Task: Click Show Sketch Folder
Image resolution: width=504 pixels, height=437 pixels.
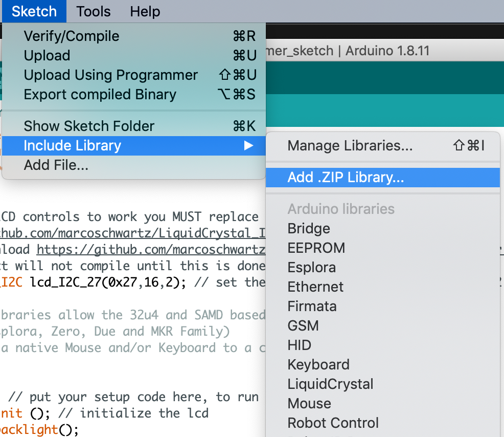Action: [134, 126]
